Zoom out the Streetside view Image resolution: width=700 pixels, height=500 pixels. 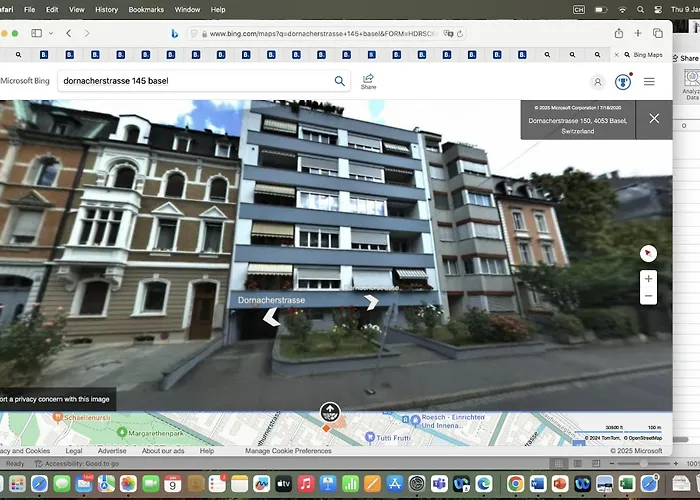648,296
